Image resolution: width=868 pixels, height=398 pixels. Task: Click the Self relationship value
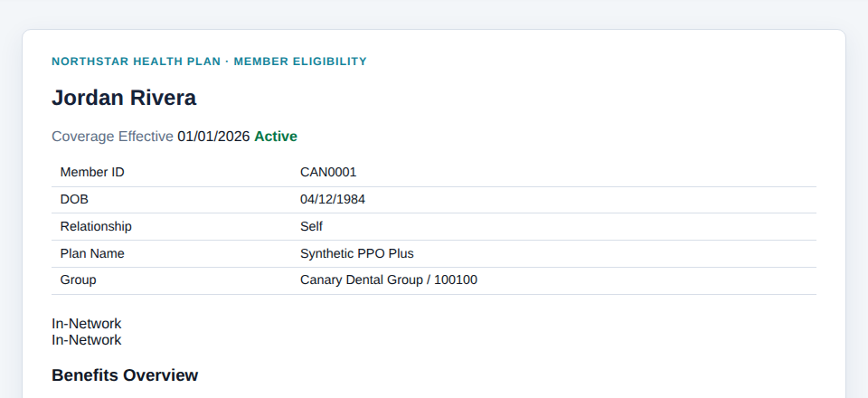311,226
